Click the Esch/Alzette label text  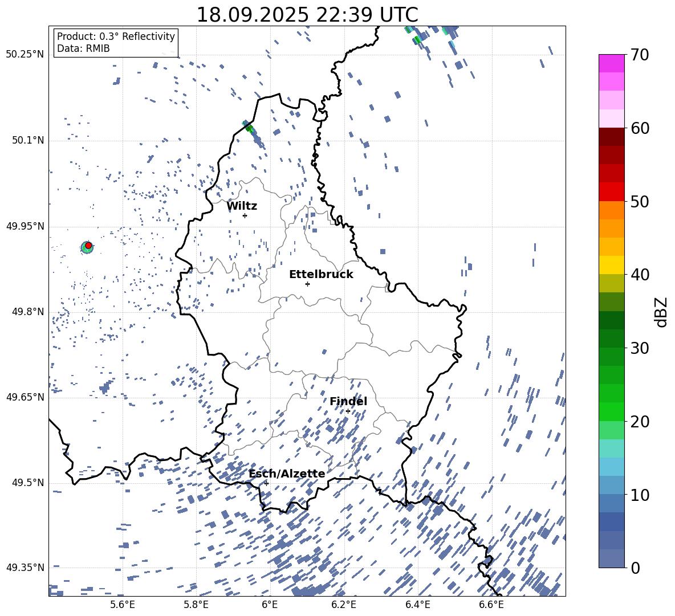tap(287, 474)
